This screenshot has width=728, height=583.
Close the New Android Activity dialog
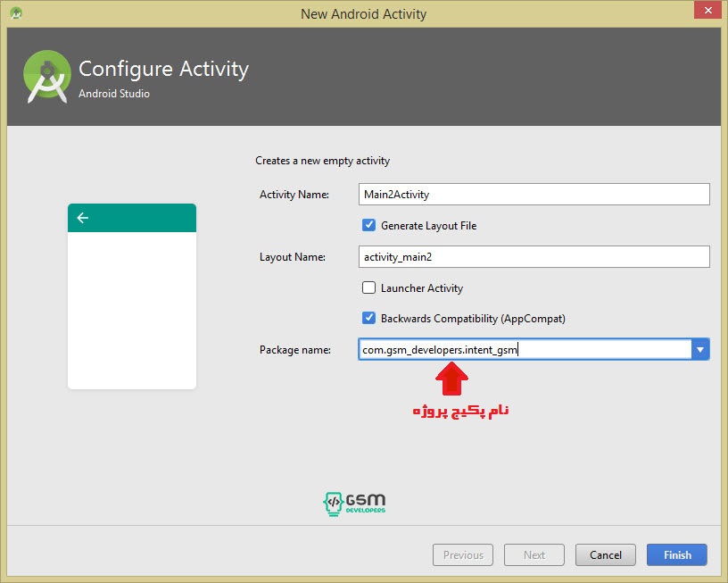tap(707, 10)
